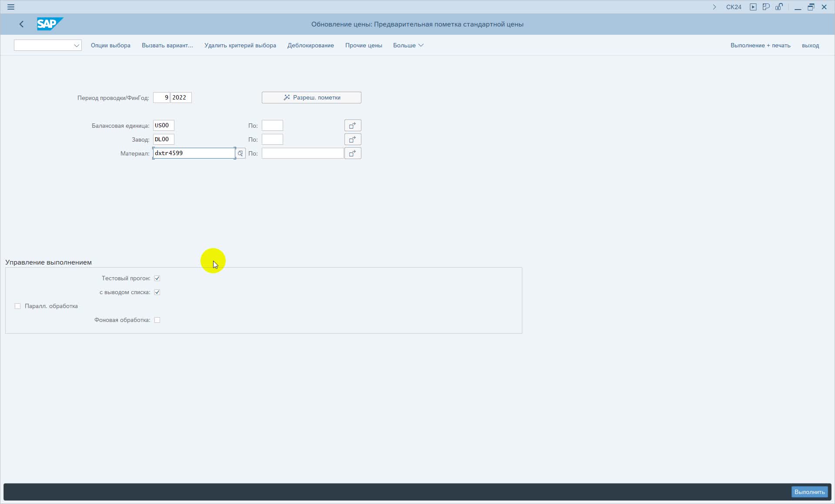Restore down the SAP window
The height and width of the screenshot is (504, 835).
click(x=811, y=7)
